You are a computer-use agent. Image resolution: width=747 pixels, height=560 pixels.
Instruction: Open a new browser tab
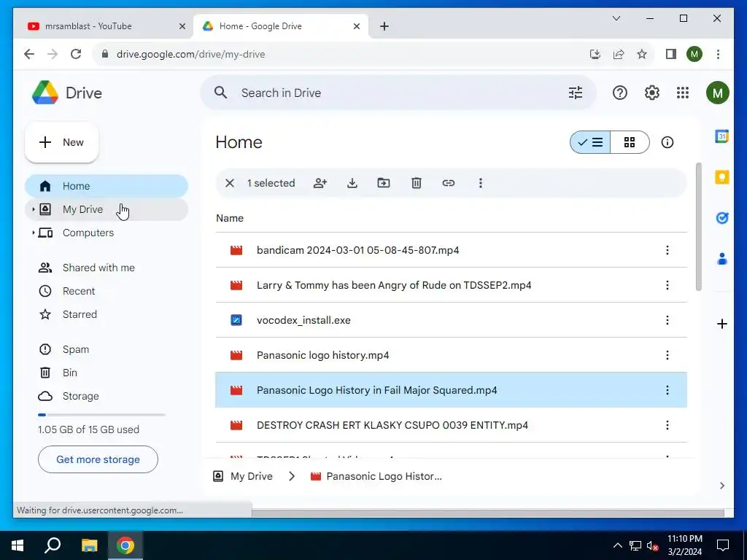coord(384,26)
